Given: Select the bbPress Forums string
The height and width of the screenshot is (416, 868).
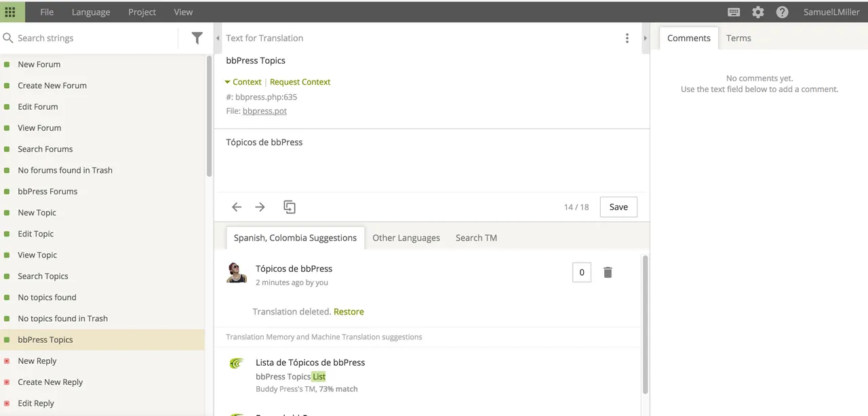Looking at the screenshot, I should click(x=102, y=191).
